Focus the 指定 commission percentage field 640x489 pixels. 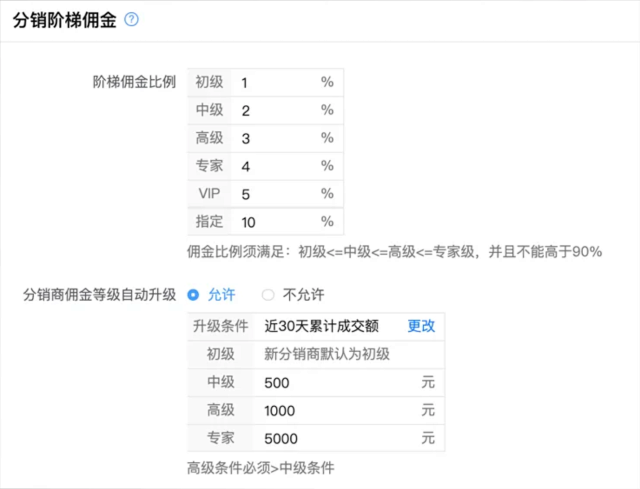click(287, 222)
